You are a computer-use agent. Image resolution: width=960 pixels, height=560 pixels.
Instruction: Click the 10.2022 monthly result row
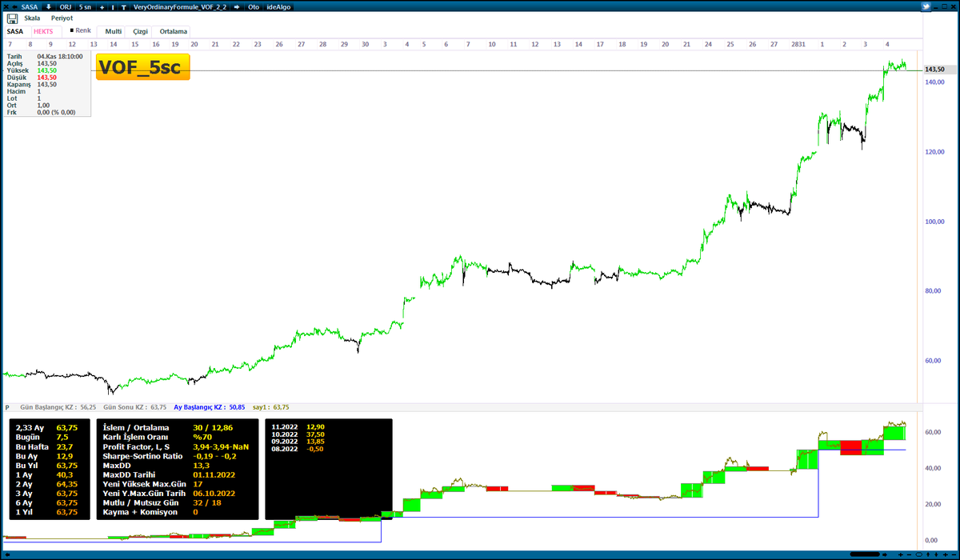coord(298,434)
